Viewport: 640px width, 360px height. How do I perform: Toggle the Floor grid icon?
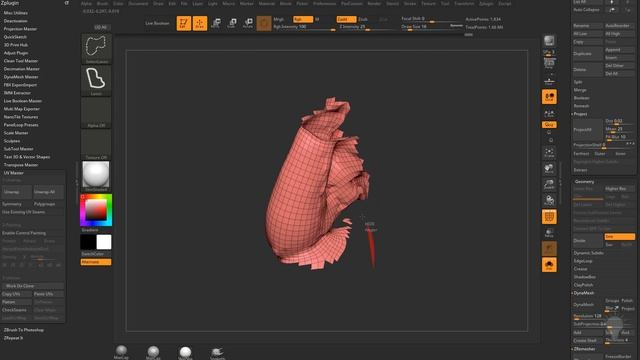549,81
